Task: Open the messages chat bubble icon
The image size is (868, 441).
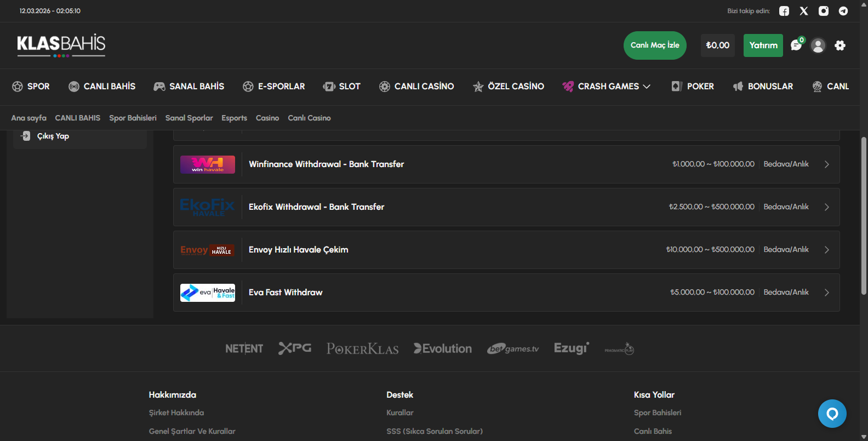Action: (x=796, y=45)
